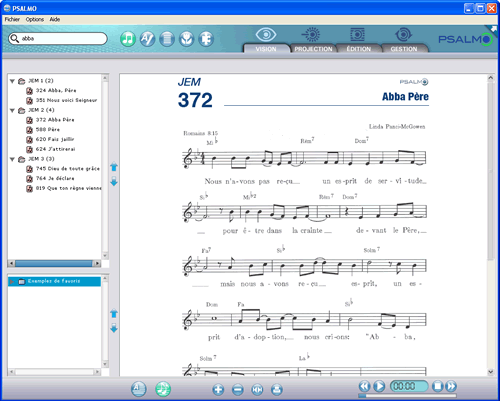Click the zoom out minus icon
Screen dimensions: 500x401
tap(238, 389)
